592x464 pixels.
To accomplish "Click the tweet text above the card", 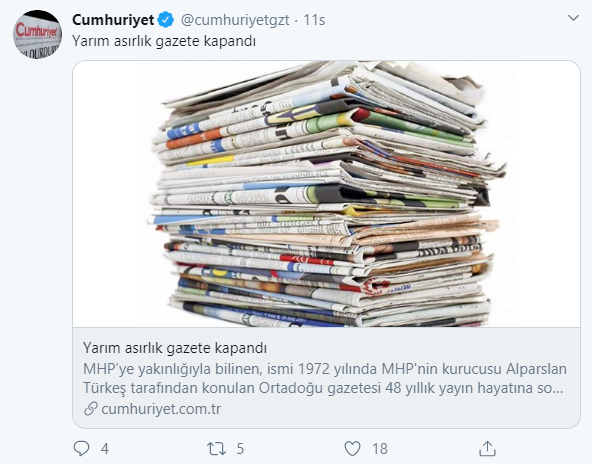I will coord(164,41).
